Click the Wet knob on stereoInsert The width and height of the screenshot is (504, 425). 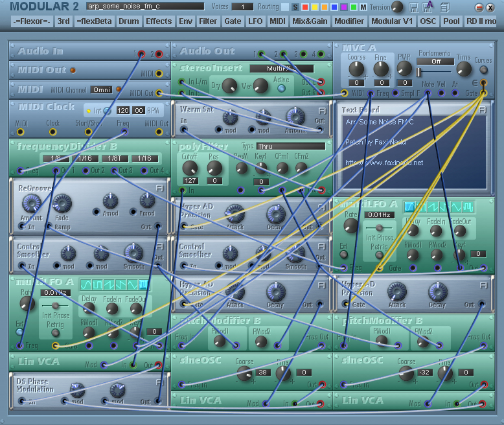260,86
